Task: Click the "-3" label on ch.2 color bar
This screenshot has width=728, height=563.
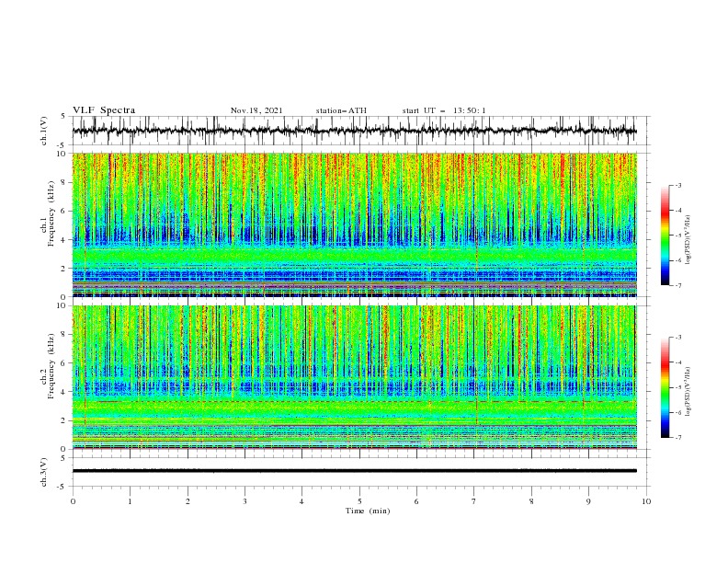Action: click(x=677, y=338)
